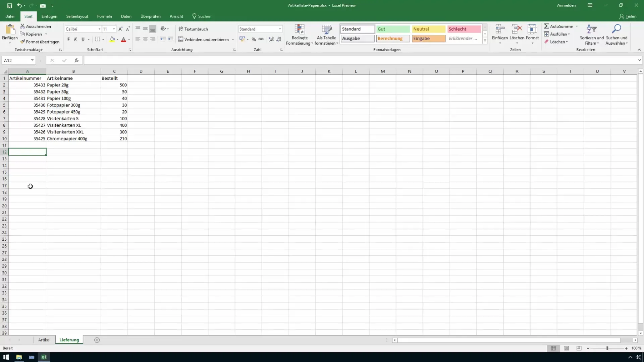Toggle bottom vertical alignment
This screenshot has width=644, height=362.
153,29
